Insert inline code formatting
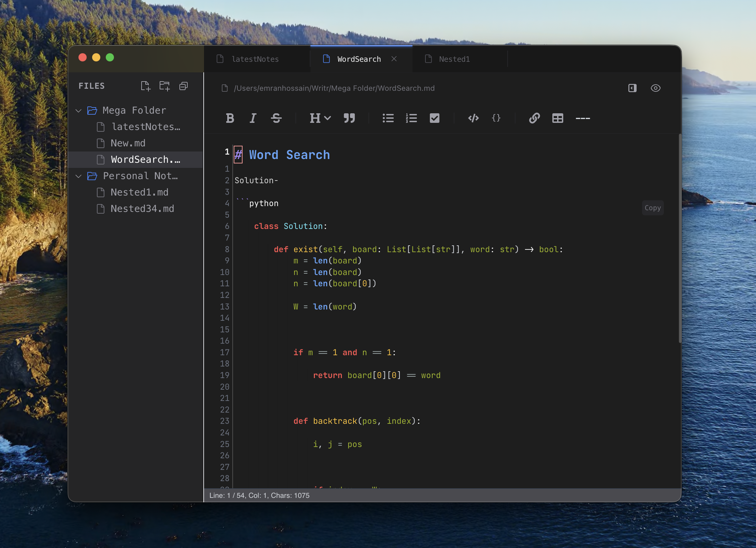The width and height of the screenshot is (756, 548). tap(473, 118)
